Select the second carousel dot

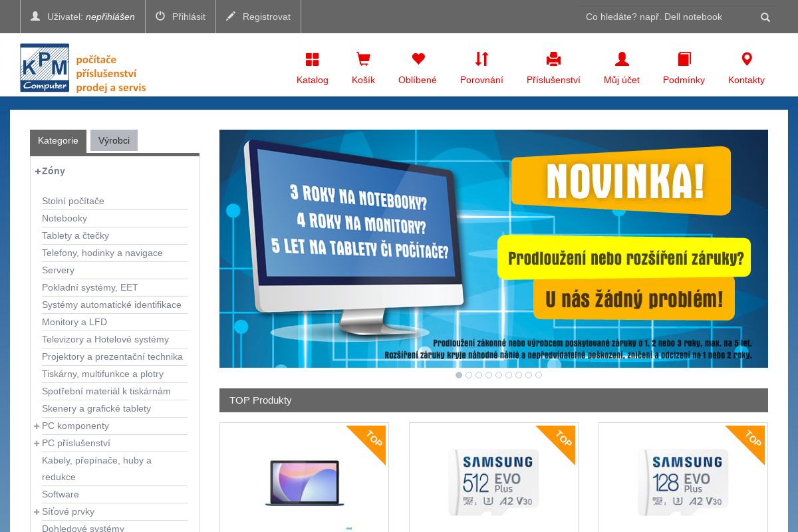468,375
